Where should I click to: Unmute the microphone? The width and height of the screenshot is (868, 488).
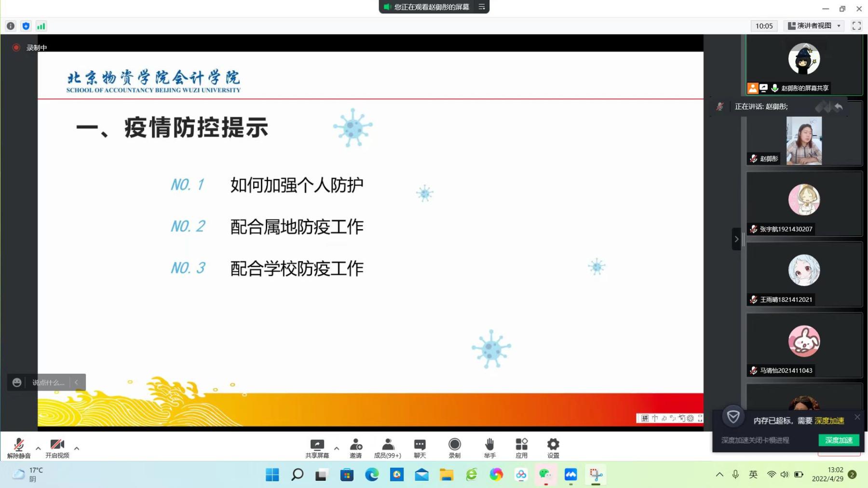(19, 447)
